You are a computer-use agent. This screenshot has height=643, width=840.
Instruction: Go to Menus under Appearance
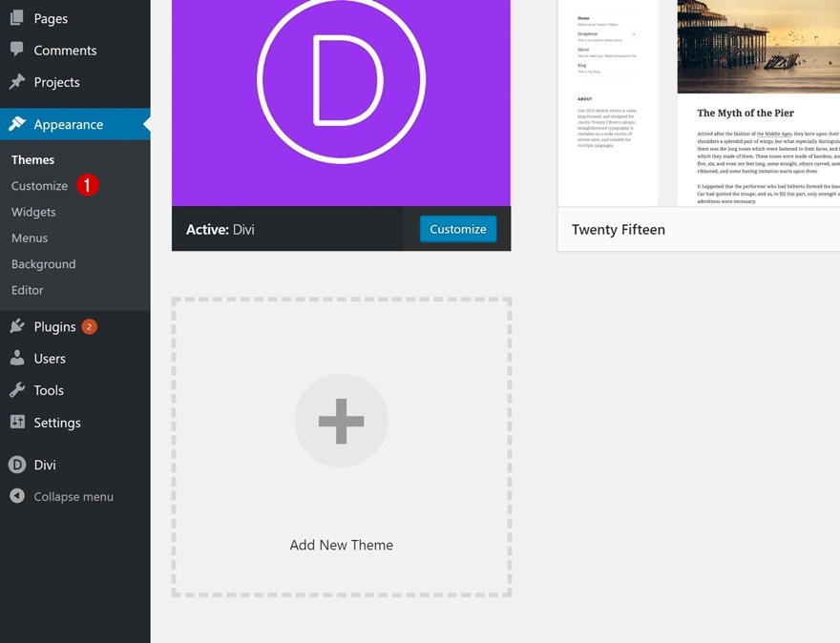[30, 238]
